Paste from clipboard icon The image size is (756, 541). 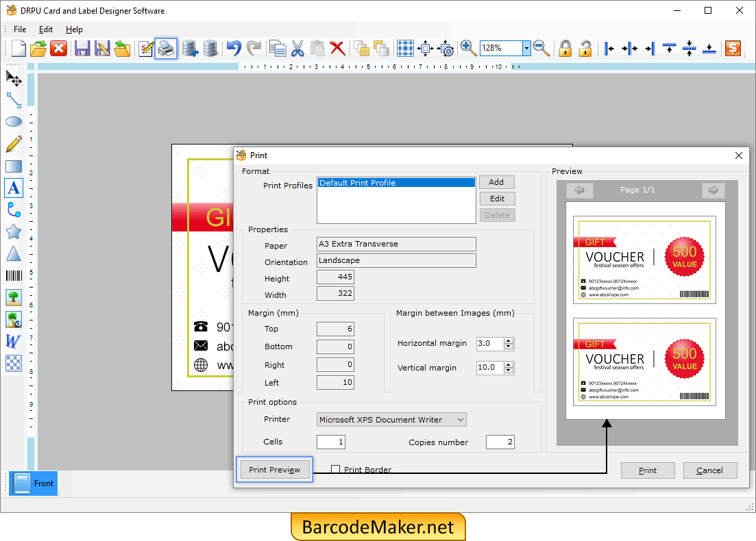[x=317, y=48]
